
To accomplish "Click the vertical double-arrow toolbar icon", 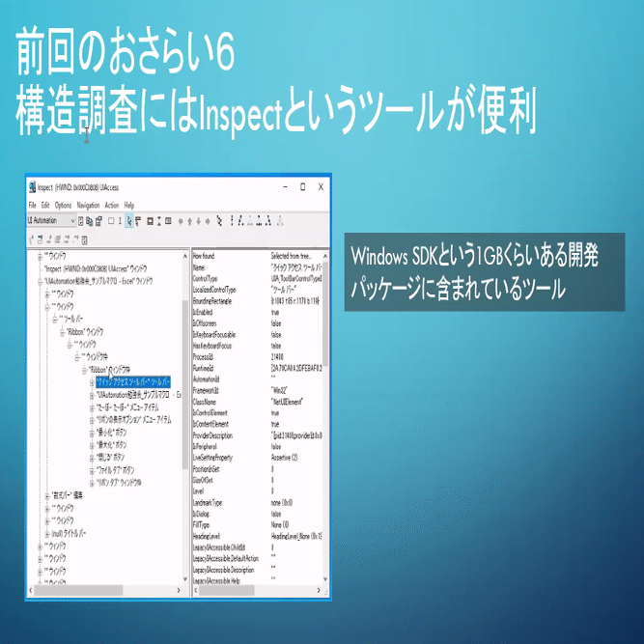I will 159,221.
